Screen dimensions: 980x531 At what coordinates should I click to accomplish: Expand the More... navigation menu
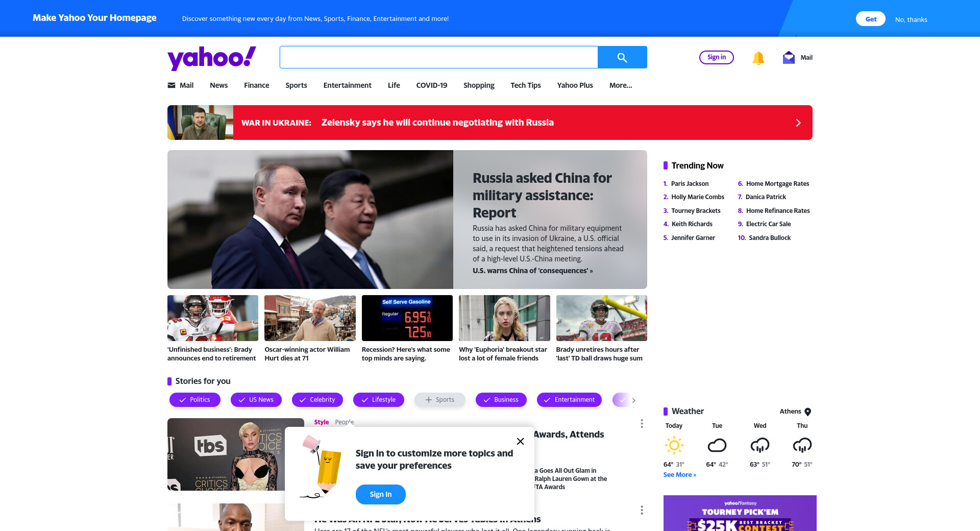coord(621,85)
